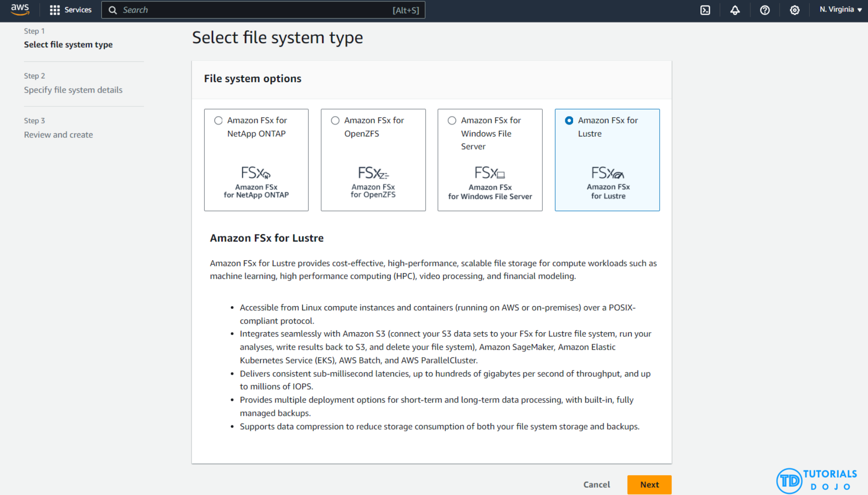Image resolution: width=868 pixels, height=495 pixels.
Task: Click the help question mark icon
Action: click(764, 10)
